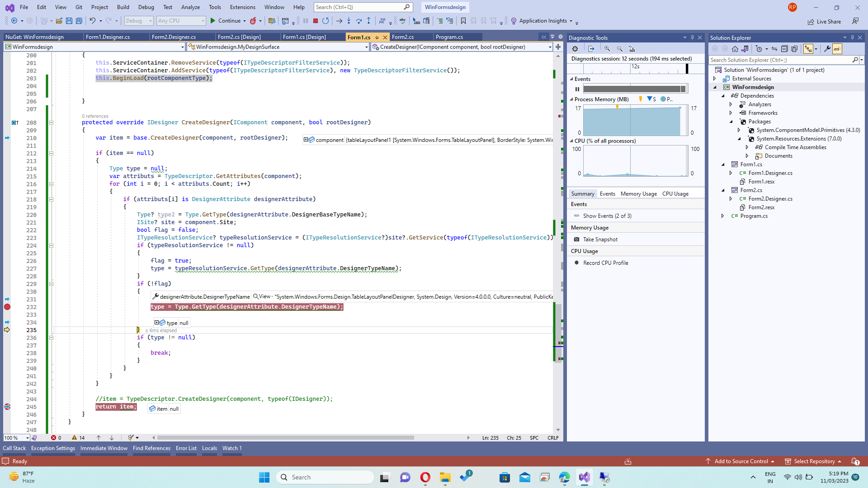Open the Continue button dropdown arrow

[245, 21]
